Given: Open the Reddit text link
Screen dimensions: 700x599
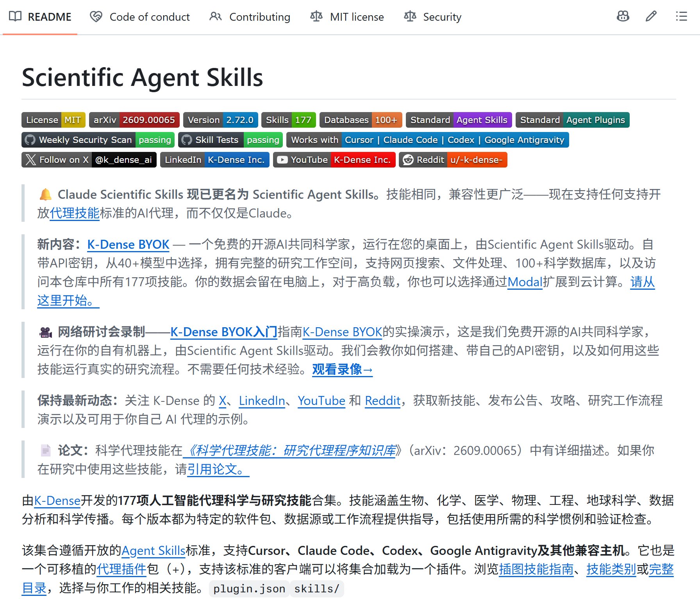Looking at the screenshot, I should pos(383,401).
